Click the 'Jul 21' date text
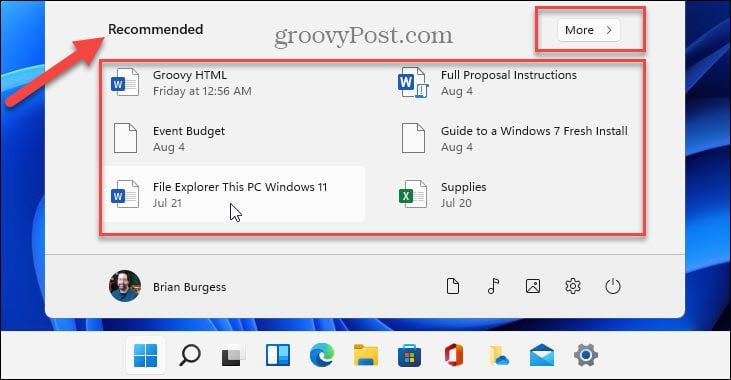This screenshot has height=380, width=731. coord(167,203)
